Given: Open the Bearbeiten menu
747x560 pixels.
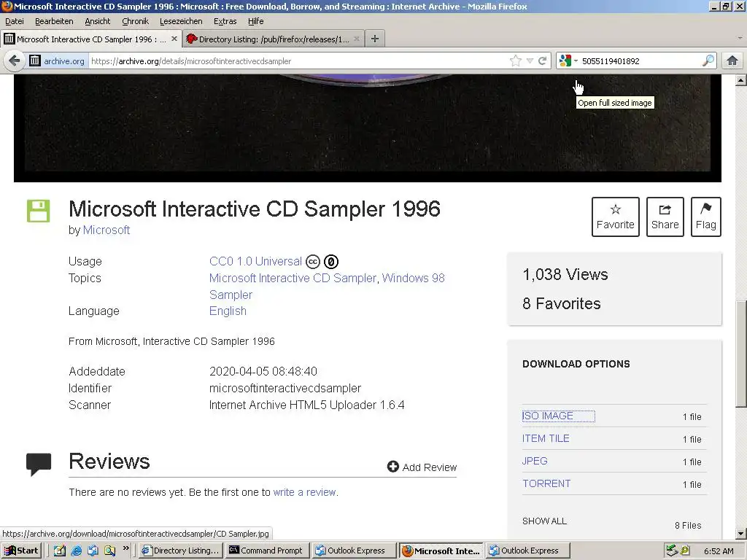Looking at the screenshot, I should (x=54, y=21).
